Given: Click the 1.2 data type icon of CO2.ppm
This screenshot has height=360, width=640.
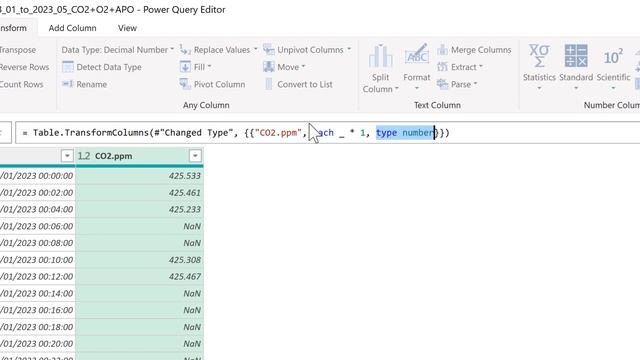Looking at the screenshot, I should 84,156.
